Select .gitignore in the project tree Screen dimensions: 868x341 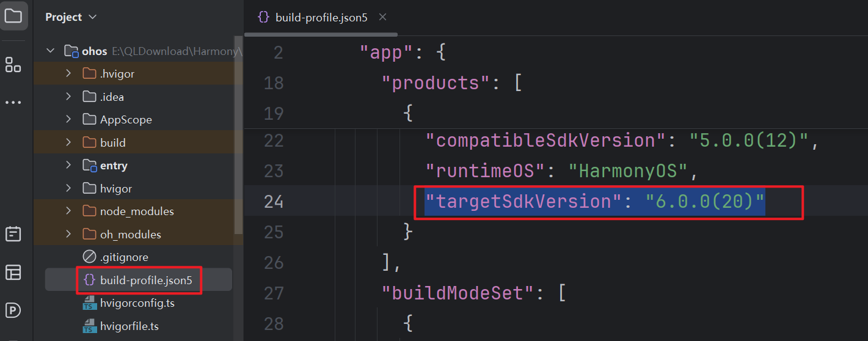coord(124,257)
